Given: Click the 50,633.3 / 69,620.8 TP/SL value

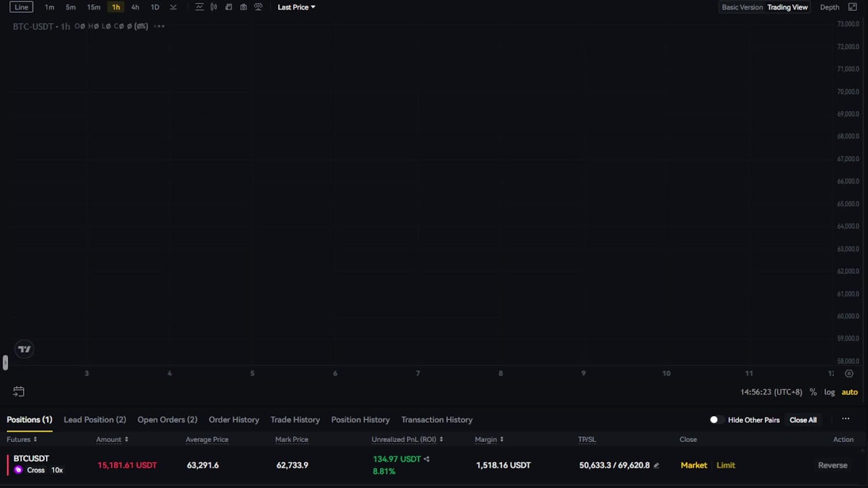Looking at the screenshot, I should pos(614,465).
